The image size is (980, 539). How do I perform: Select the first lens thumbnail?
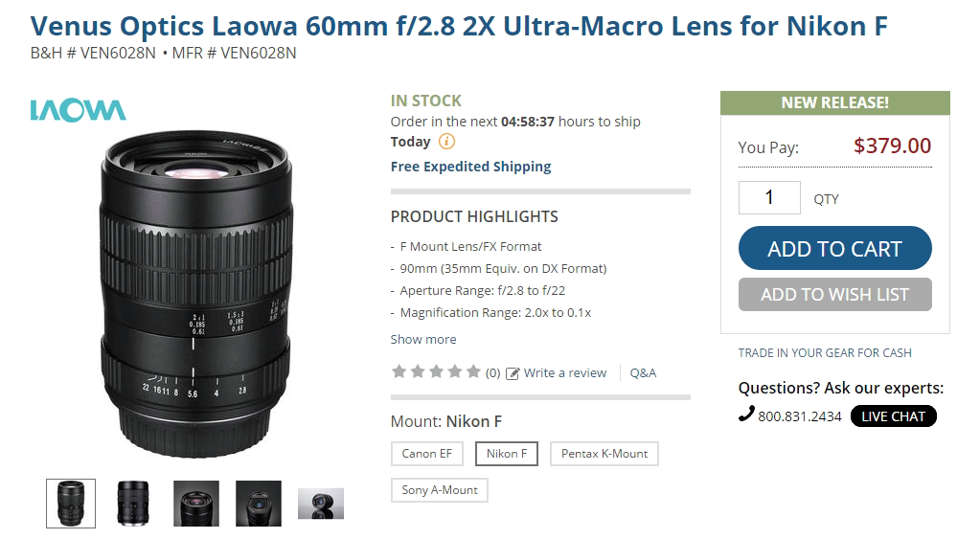click(x=71, y=504)
